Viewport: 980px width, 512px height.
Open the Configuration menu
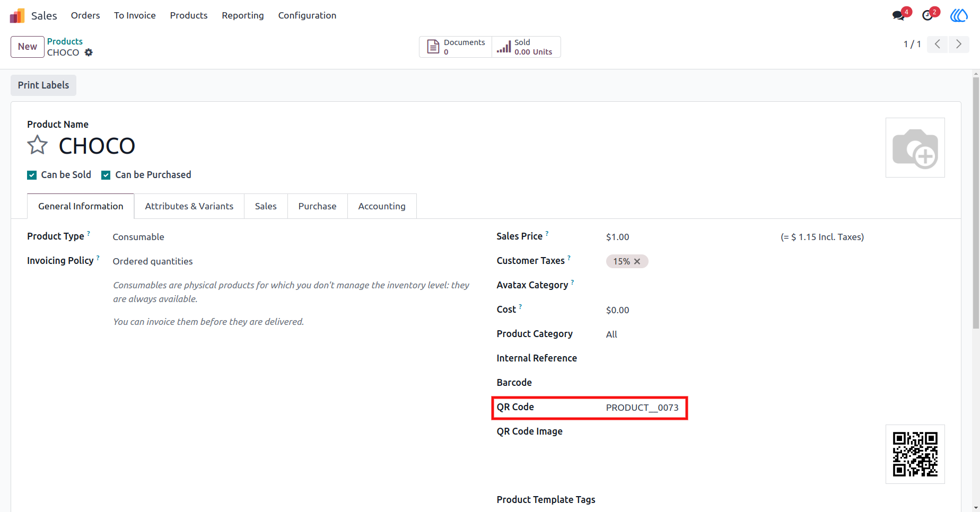pyautogui.click(x=307, y=15)
